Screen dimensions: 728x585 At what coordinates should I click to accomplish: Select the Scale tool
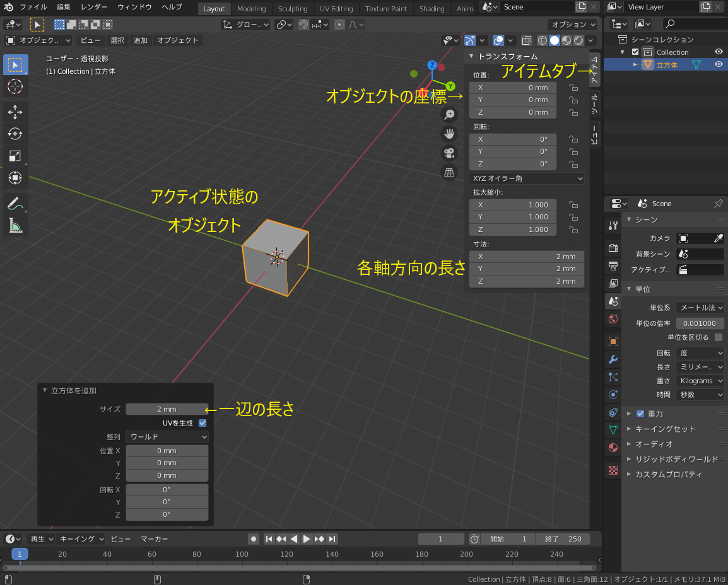click(15, 156)
